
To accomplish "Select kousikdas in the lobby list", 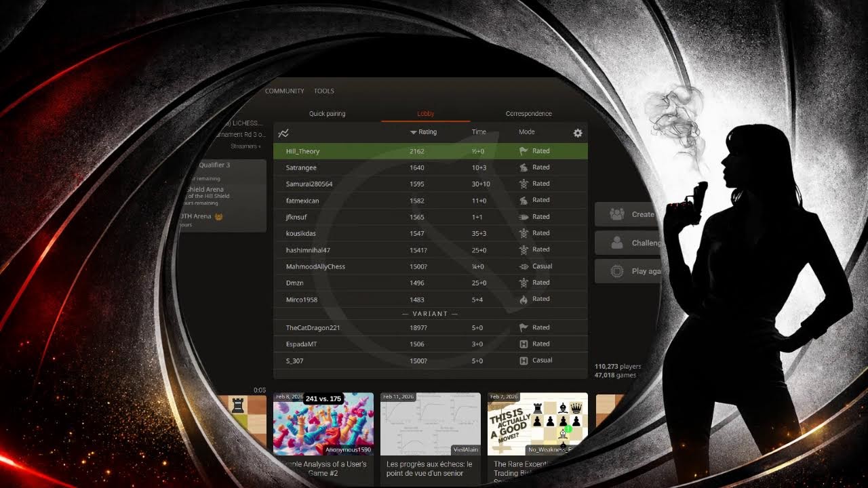I will click(431, 233).
